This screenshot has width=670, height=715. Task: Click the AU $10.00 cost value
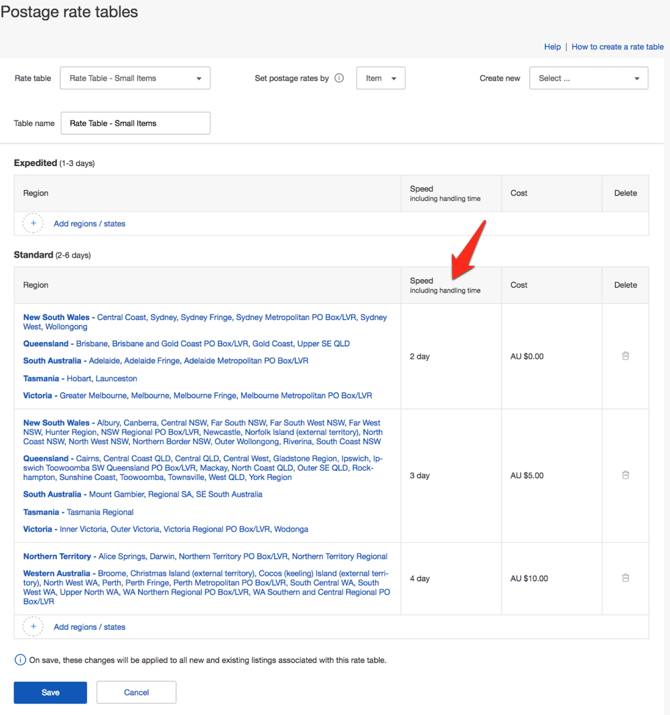529,578
